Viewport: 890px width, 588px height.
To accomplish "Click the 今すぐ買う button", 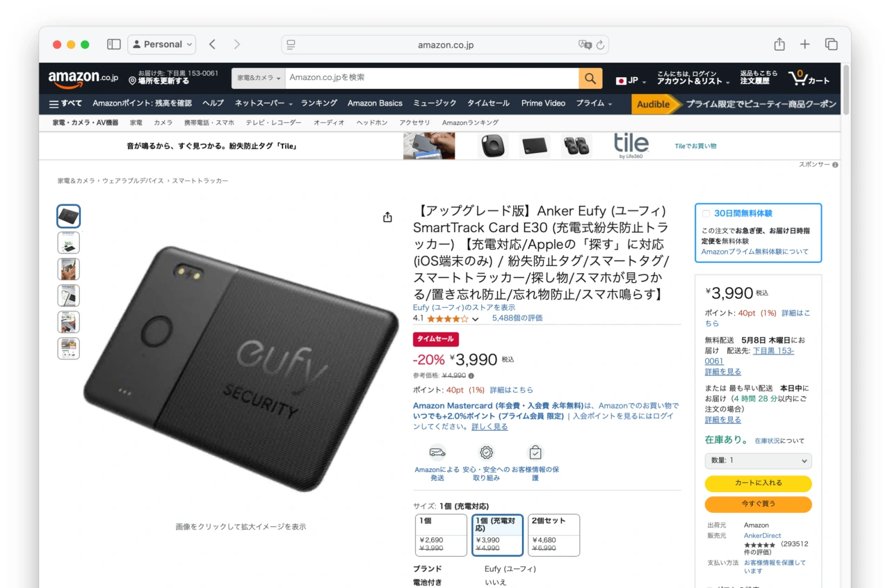I will 758,504.
